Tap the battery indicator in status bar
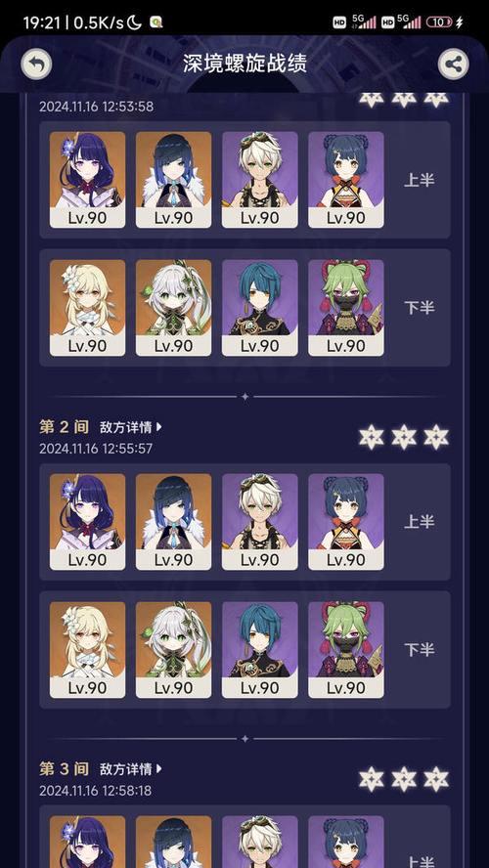The image size is (489, 868). [439, 22]
